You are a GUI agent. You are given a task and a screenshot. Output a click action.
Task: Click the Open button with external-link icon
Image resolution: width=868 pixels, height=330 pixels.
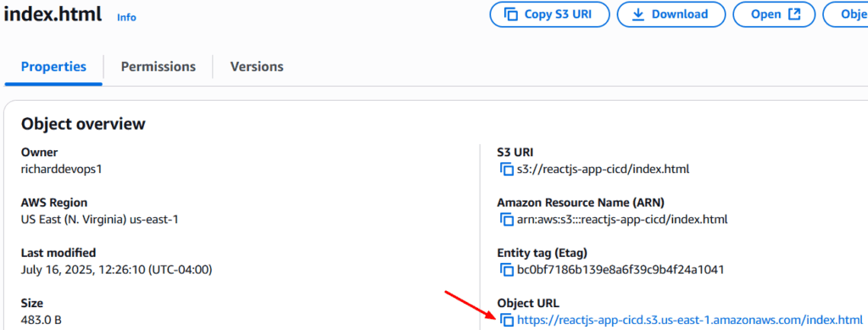[x=774, y=14]
